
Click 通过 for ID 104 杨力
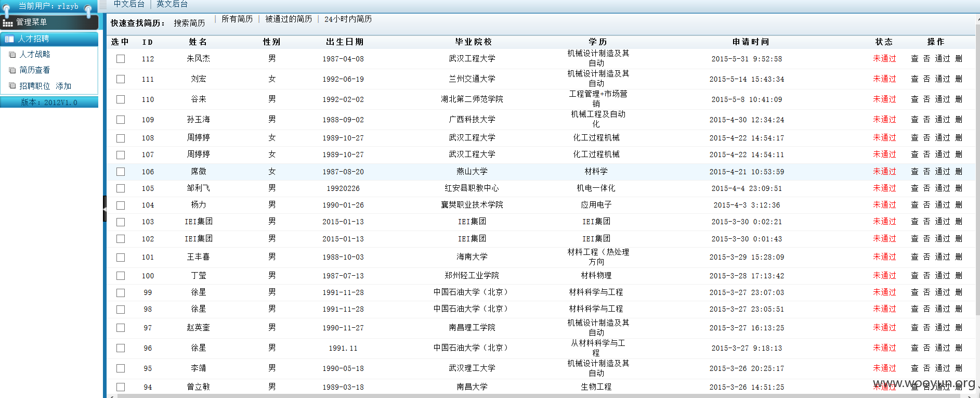click(942, 205)
